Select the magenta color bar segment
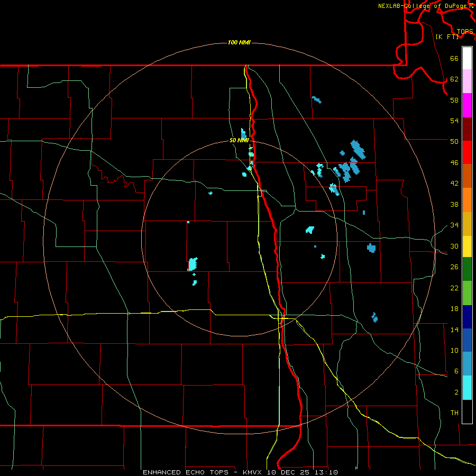 (467, 105)
